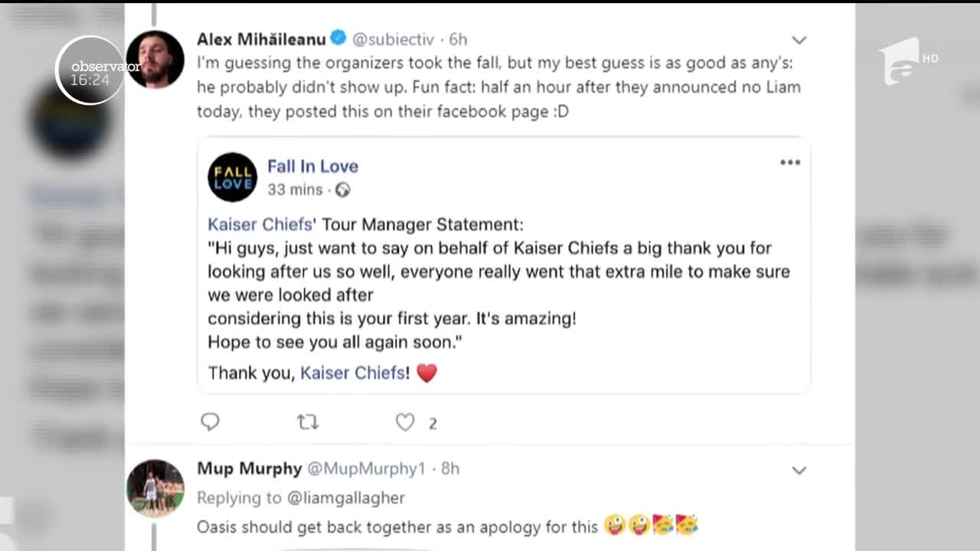Expand the chevron menu on Mup Murphy's tweet
980x551 pixels.
coord(799,470)
